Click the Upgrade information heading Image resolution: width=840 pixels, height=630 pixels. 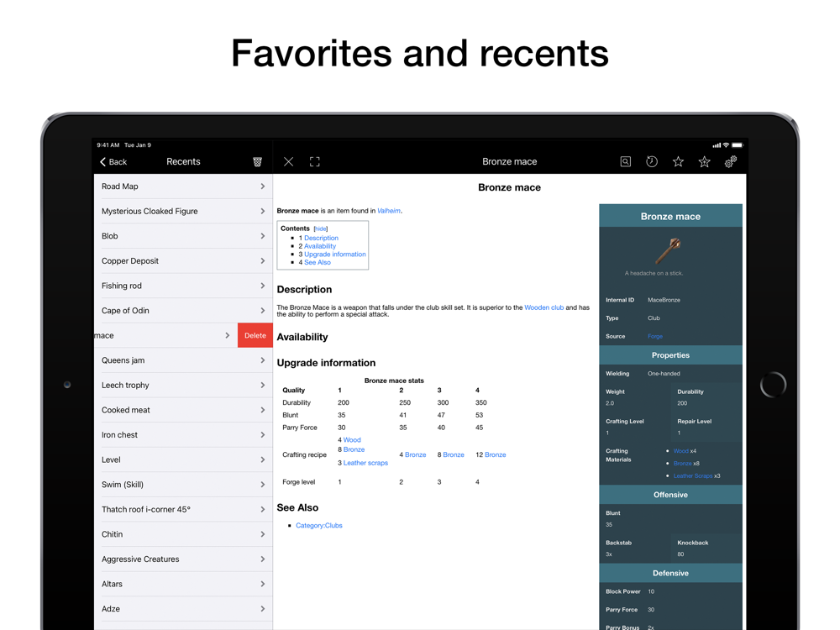326,363
